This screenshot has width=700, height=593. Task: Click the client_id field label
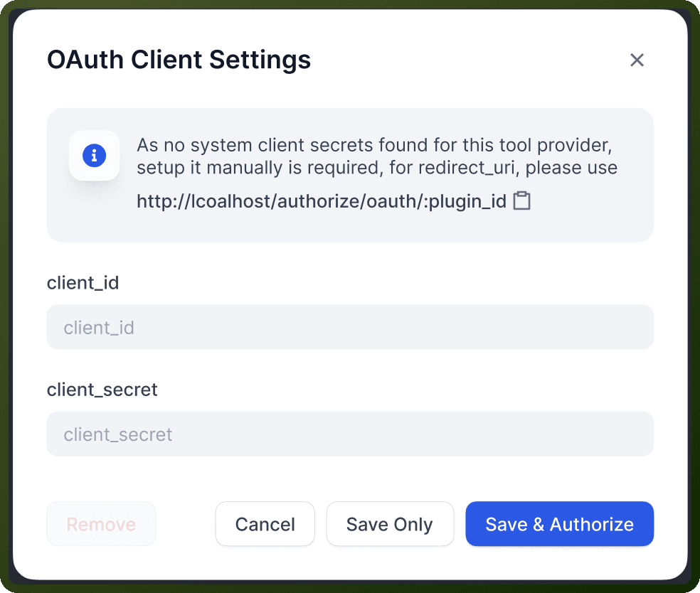coord(83,283)
